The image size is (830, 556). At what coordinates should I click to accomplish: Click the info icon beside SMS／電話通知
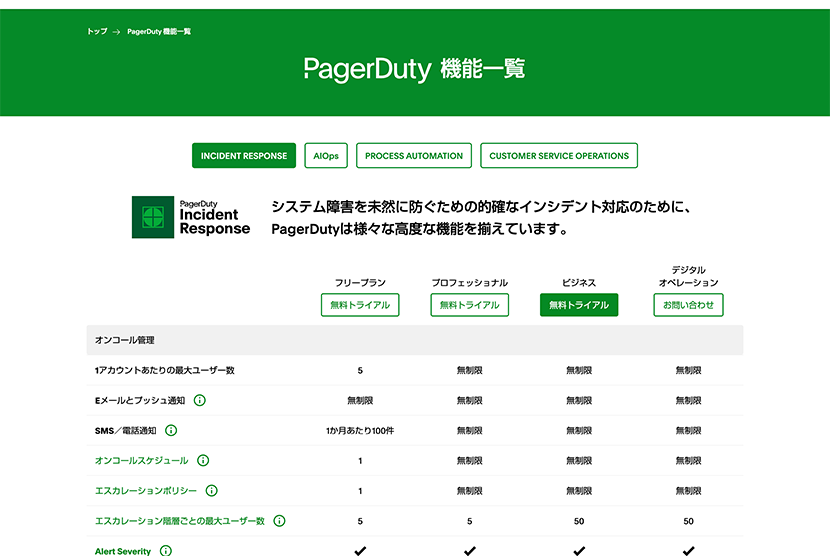pos(171,431)
